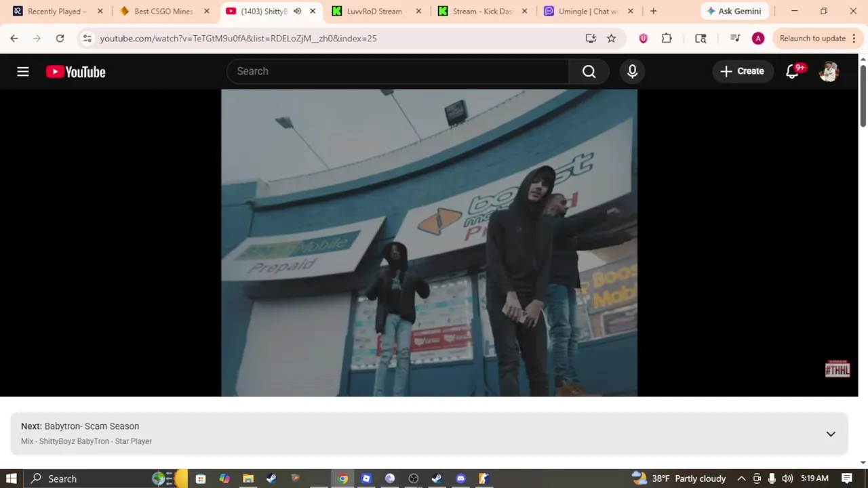Open the account avatar menu

(x=829, y=71)
